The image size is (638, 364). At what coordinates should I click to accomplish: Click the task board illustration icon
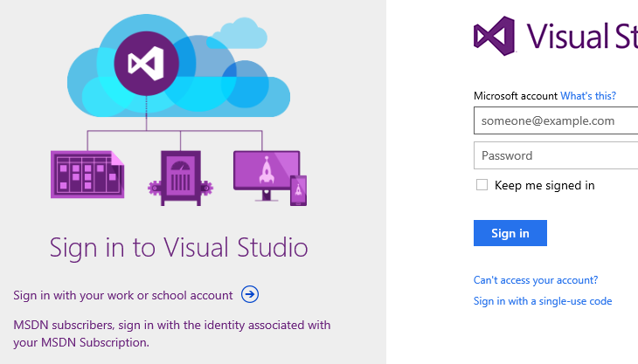pyautogui.click(x=87, y=175)
